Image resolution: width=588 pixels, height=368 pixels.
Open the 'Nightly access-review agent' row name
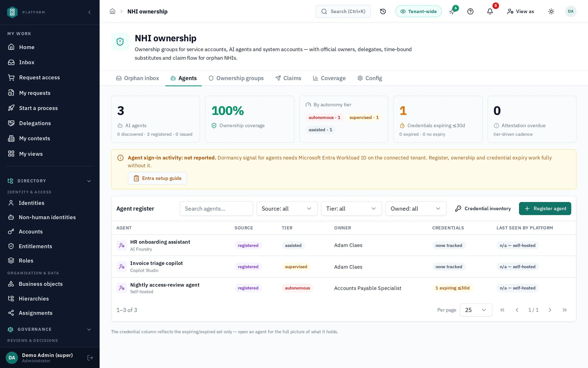(165, 285)
